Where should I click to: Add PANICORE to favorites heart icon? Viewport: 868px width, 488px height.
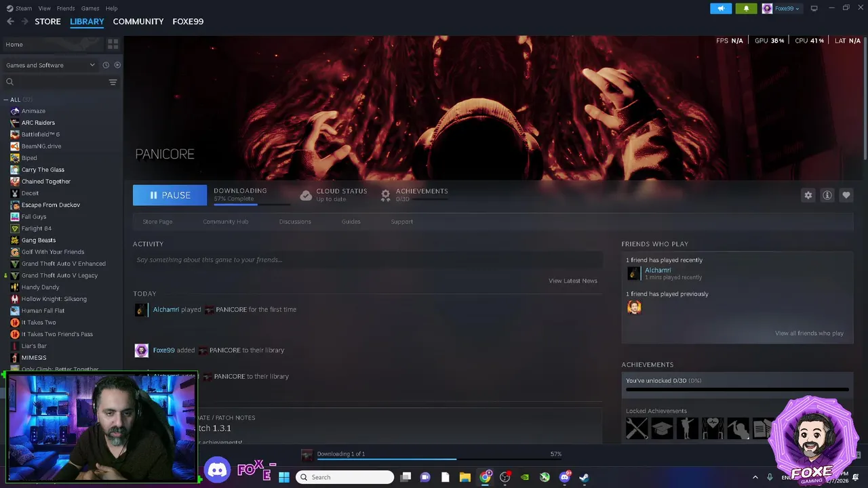846,195
